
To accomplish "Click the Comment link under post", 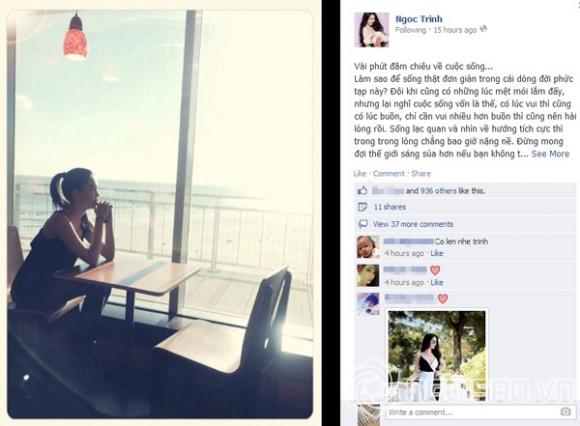I will (x=389, y=173).
